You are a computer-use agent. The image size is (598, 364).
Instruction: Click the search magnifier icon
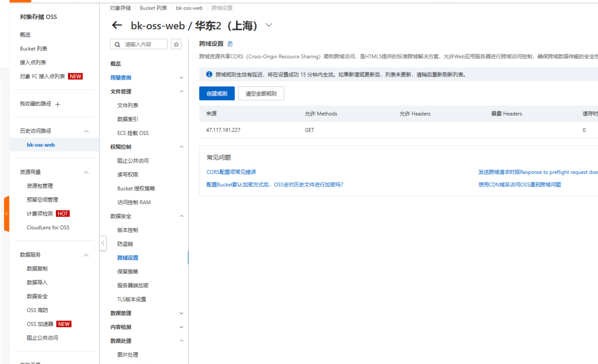point(117,44)
